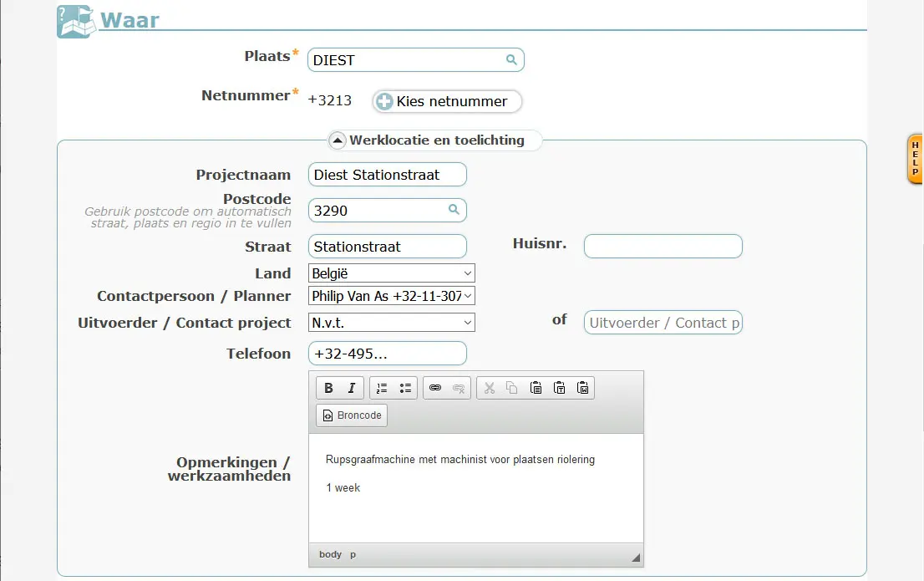Image resolution: width=924 pixels, height=581 pixels.
Task: Toggle bold formatting in the editor
Action: (328, 388)
